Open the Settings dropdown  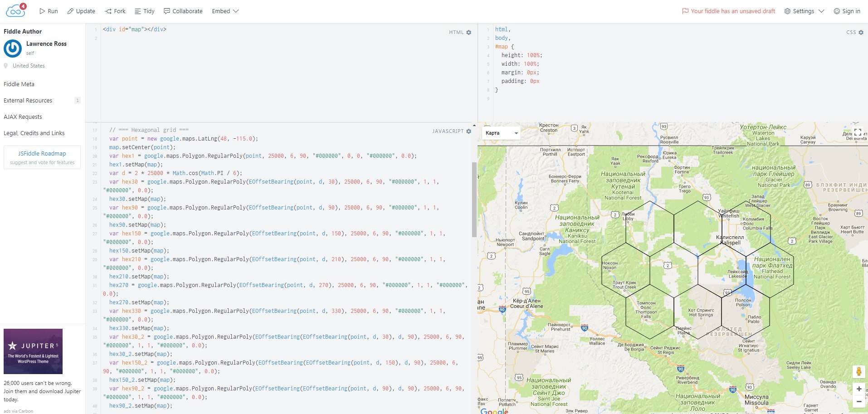[805, 11]
